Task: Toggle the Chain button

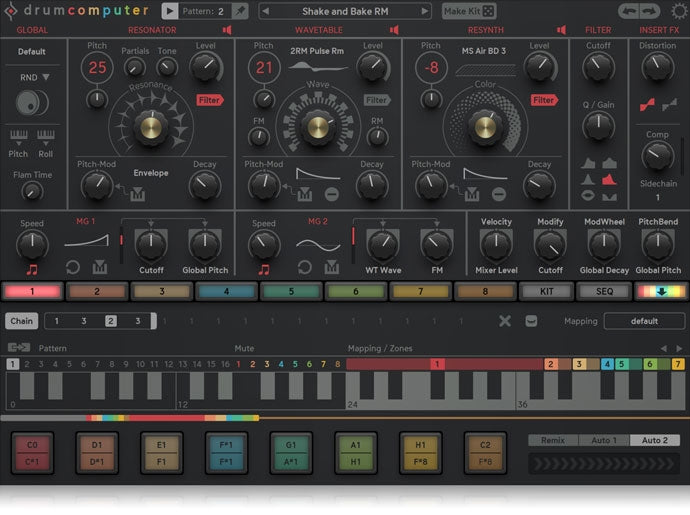Action: 22,321
